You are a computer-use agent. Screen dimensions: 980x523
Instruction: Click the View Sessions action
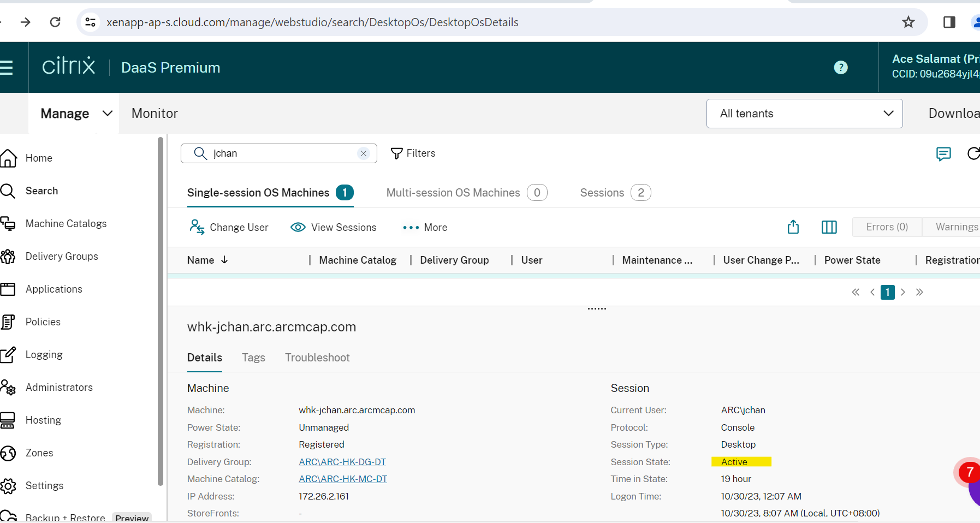click(334, 227)
